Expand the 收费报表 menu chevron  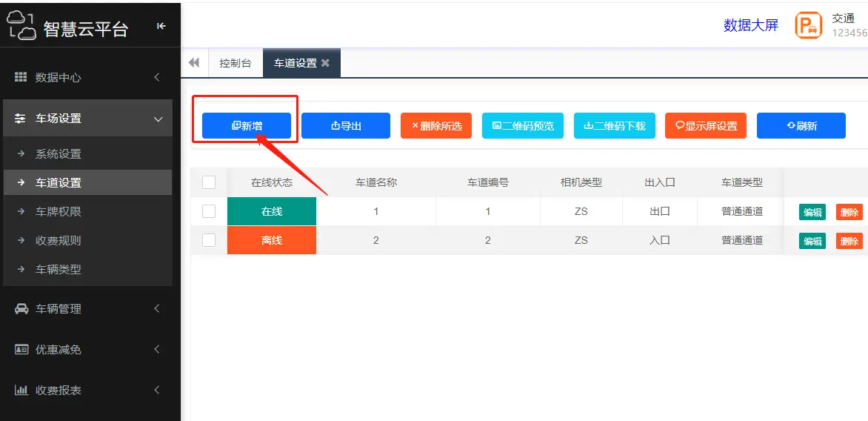click(157, 390)
